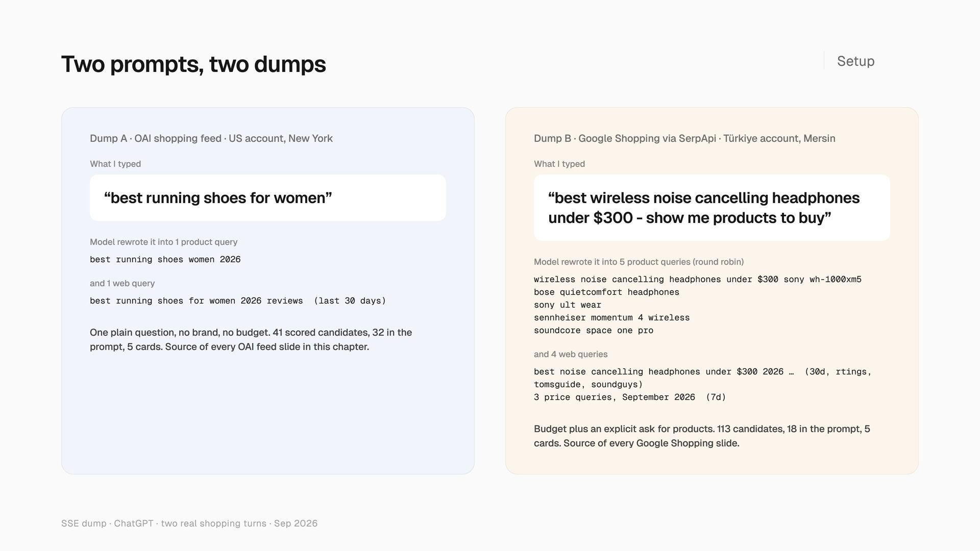This screenshot has width=980, height=551.
Task: Click the 'bose quietcomfort headphones' query line
Action: click(x=606, y=292)
